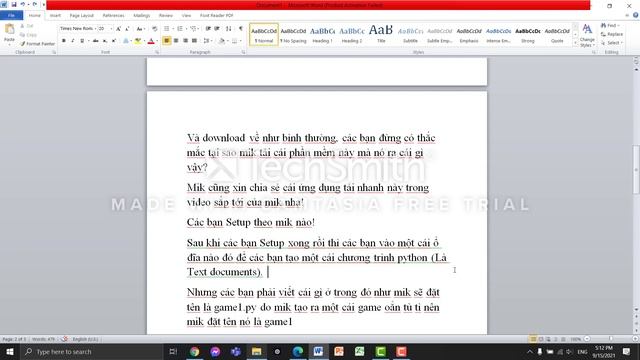Click Undo in Quick Access toolbar
This screenshot has width=640, height=360.
pyautogui.click(x=23, y=4)
